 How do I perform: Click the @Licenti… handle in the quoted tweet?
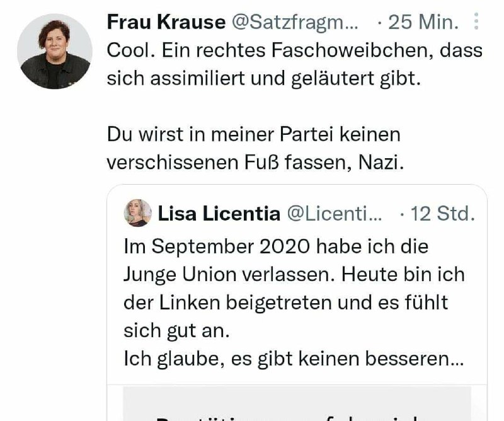tap(335, 214)
